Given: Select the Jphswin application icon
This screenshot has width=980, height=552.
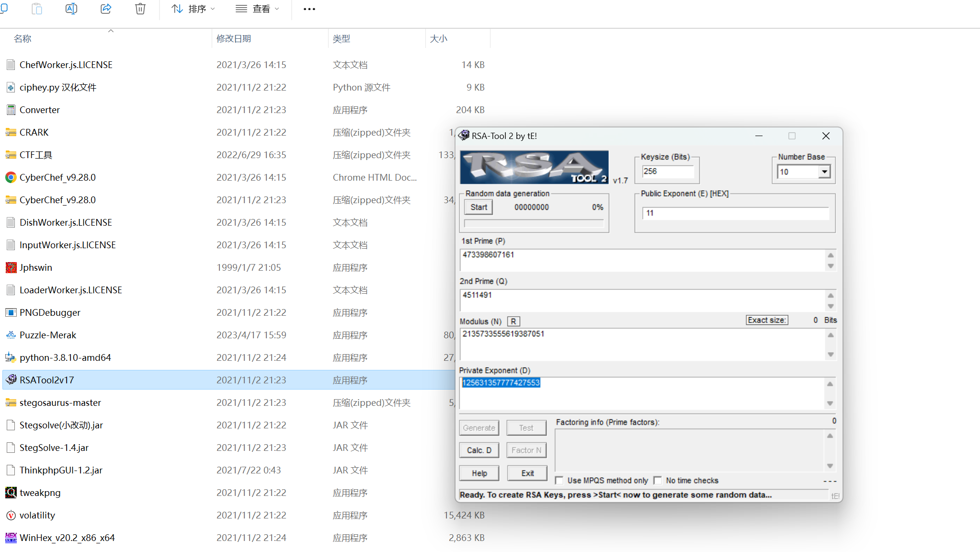Looking at the screenshot, I should pos(11,267).
